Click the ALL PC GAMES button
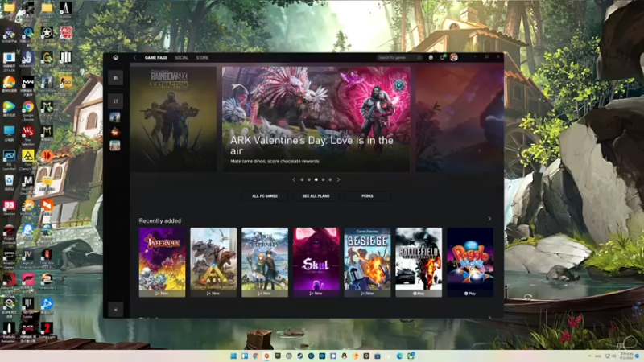The width and height of the screenshot is (644, 362). point(265,196)
